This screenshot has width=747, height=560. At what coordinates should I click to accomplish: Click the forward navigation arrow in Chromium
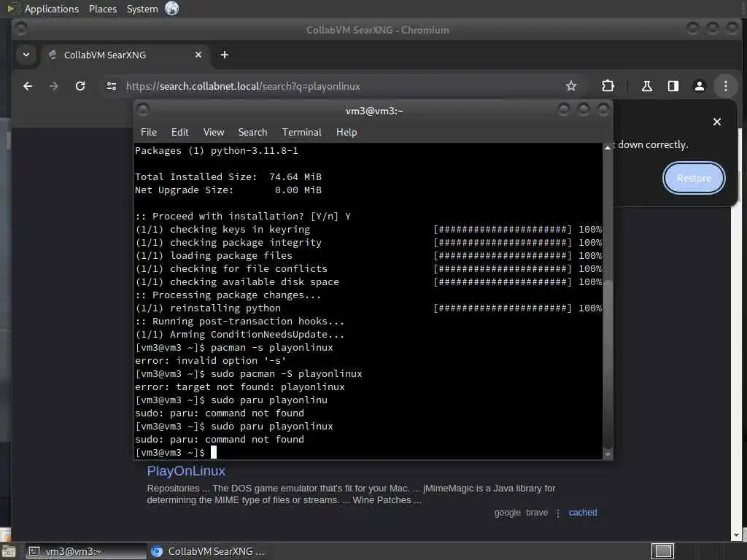pos(53,86)
